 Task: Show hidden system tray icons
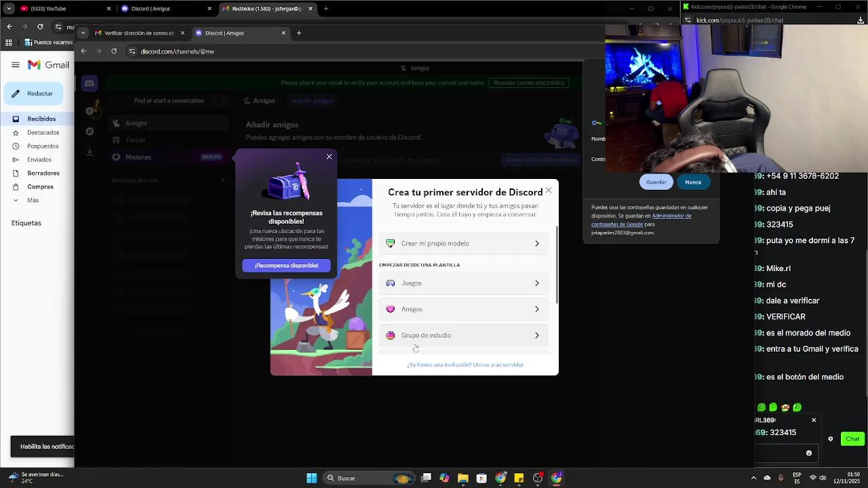[x=753, y=478]
